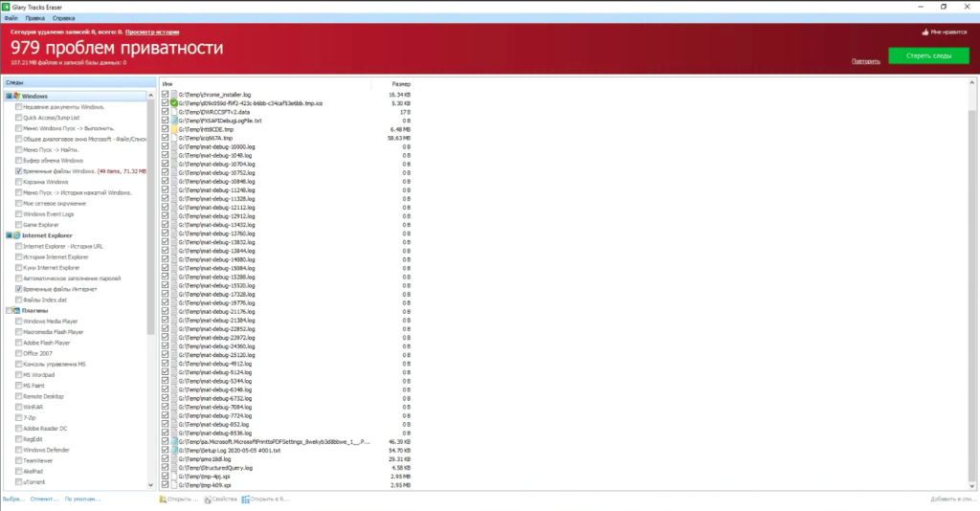
Task: Click the По умолчан... link
Action: point(82,500)
